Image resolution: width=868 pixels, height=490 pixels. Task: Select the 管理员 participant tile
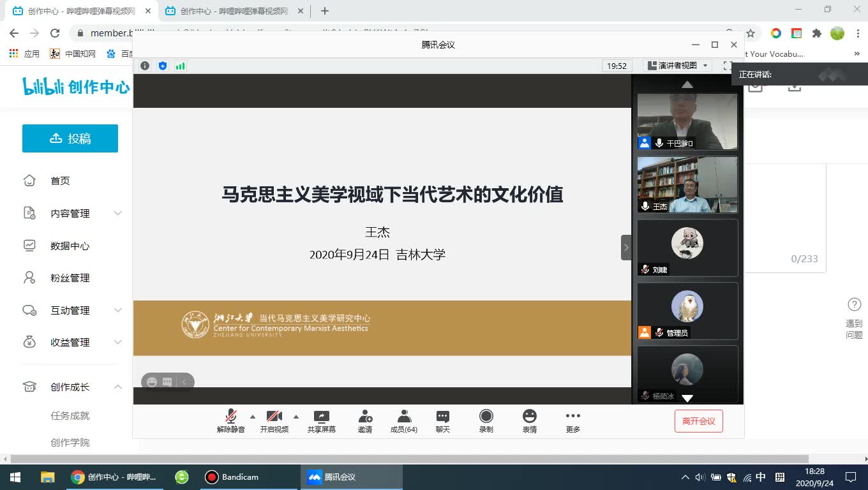click(x=687, y=311)
